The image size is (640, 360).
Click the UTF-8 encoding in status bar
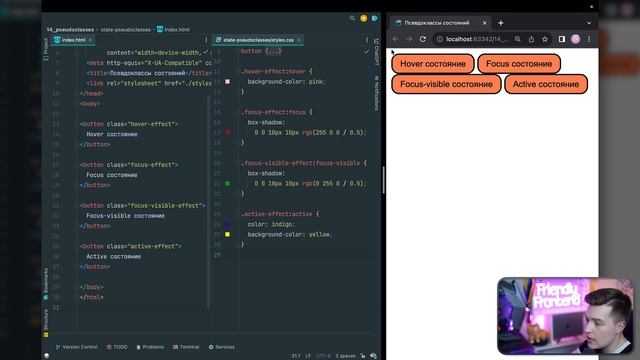pos(323,356)
